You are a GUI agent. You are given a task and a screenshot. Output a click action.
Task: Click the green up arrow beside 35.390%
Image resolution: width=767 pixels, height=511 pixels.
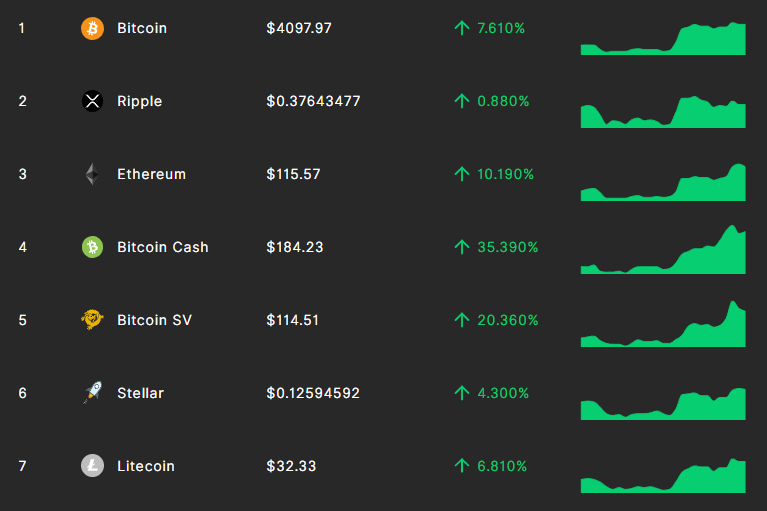click(x=462, y=247)
